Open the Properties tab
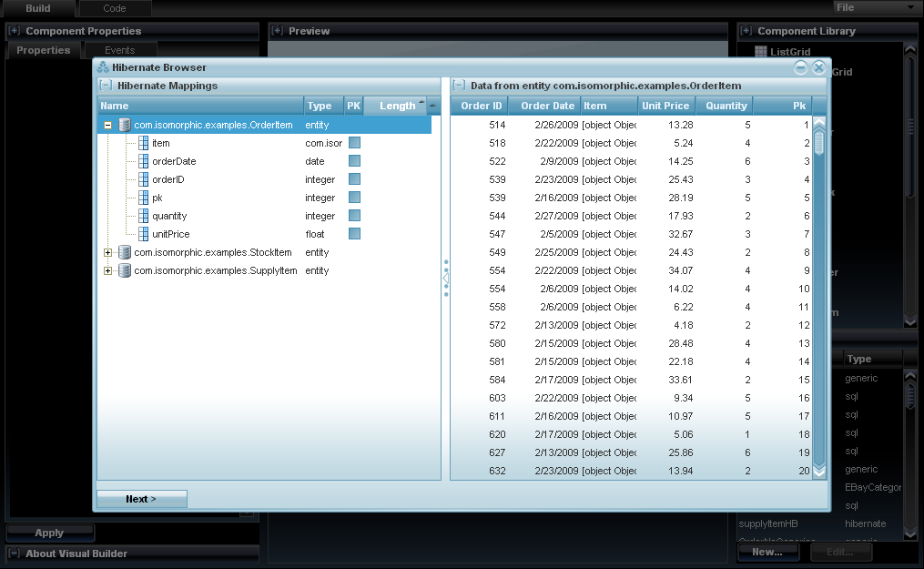924x569 pixels. [43, 50]
